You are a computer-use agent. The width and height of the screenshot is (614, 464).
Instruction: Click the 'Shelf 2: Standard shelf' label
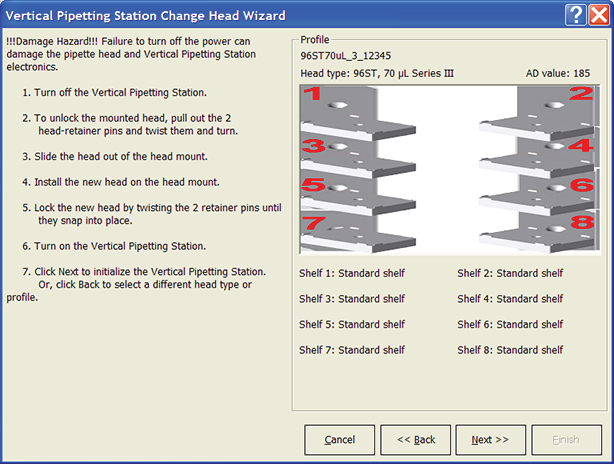pos(510,273)
